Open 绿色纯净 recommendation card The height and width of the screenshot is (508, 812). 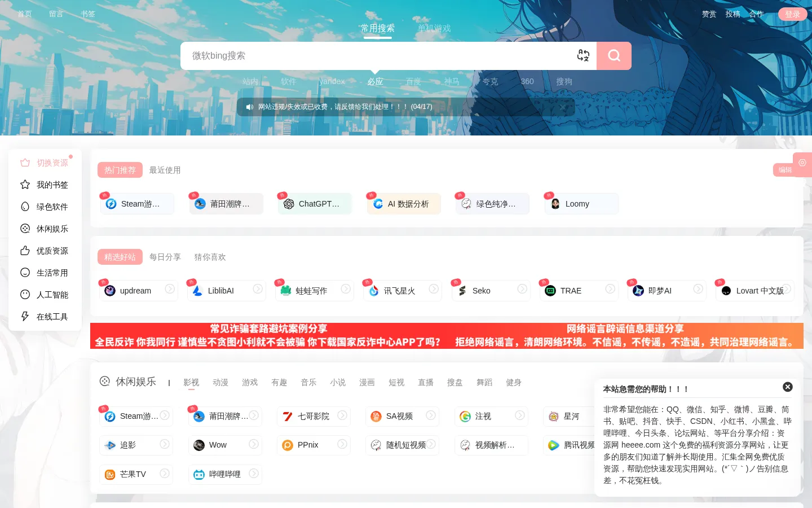pyautogui.click(x=492, y=204)
